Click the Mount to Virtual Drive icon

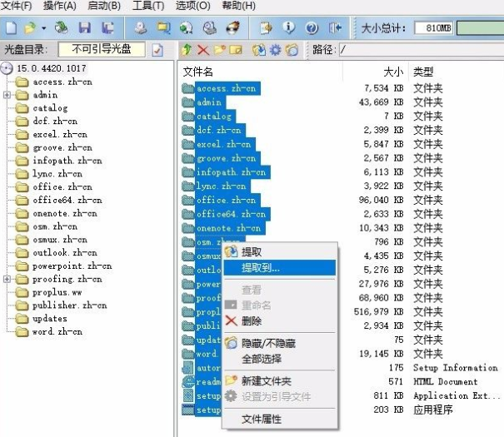pyautogui.click(x=210, y=28)
